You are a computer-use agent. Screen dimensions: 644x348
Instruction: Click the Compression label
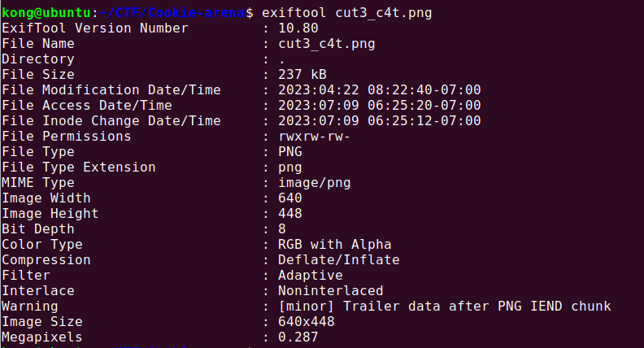(x=46, y=260)
